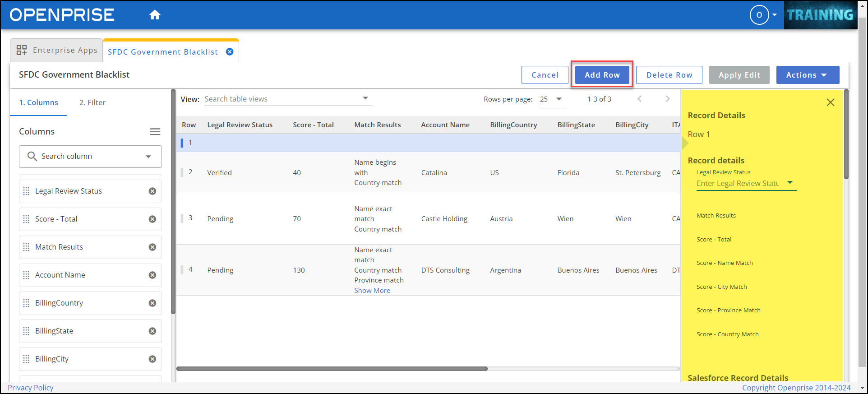Close the Record Details panel
This screenshot has height=394, width=868.
(830, 102)
